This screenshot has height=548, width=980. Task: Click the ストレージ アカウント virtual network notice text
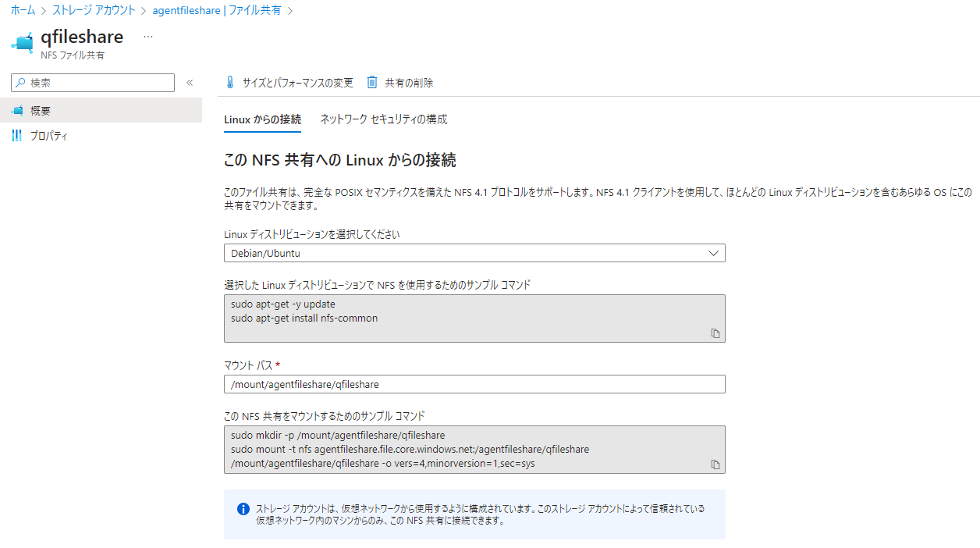pyautogui.click(x=480, y=514)
